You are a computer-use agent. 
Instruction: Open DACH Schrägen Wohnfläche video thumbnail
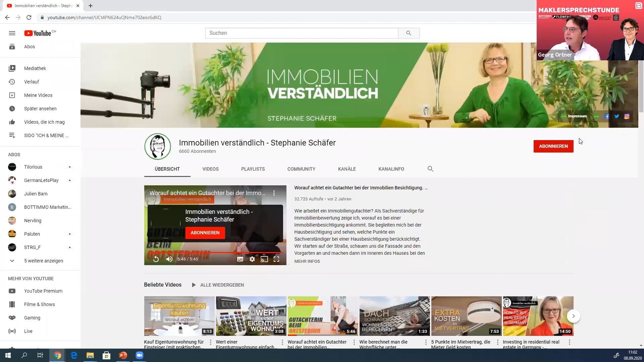pyautogui.click(x=394, y=316)
